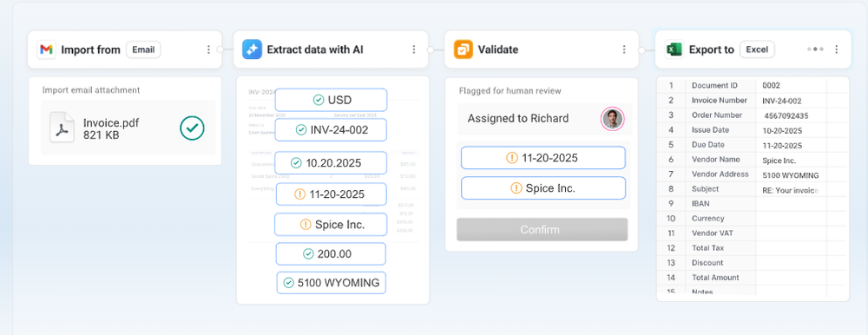This screenshot has height=335, width=868.
Task: Select the USD extracted field
Action: click(331, 100)
